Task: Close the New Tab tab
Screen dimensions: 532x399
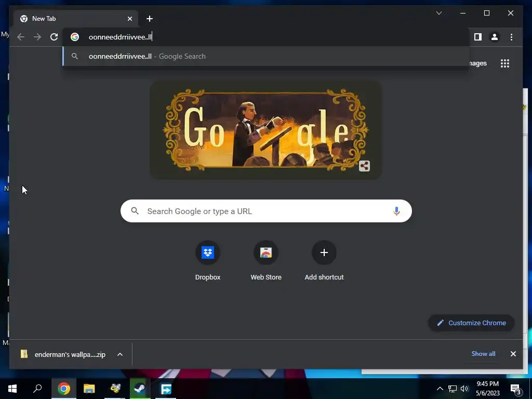Action: 129,19
